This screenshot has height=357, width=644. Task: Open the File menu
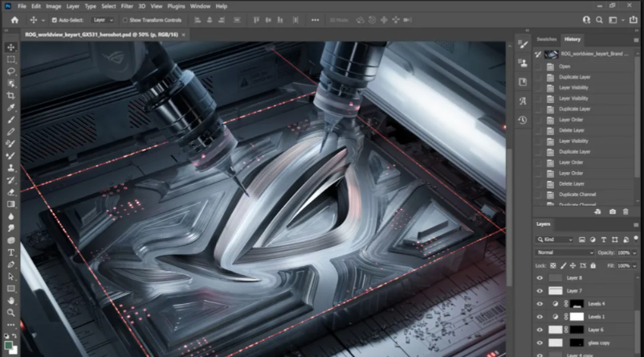[x=22, y=6]
